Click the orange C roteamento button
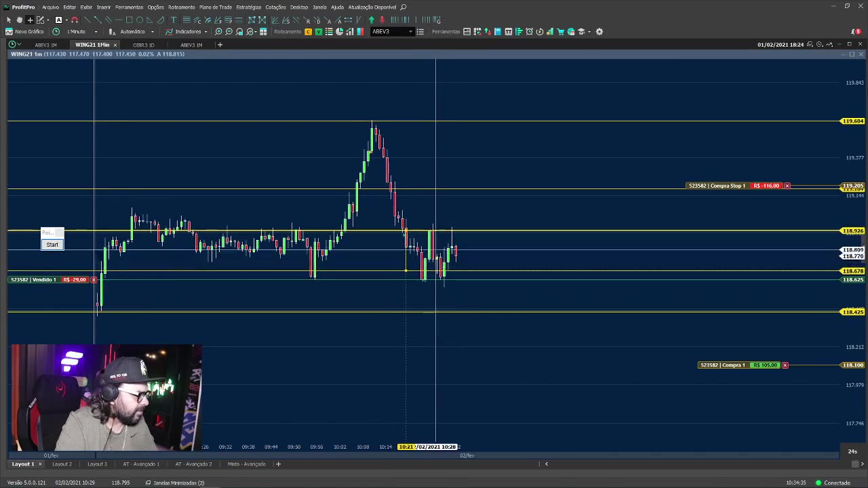Viewport: 868px width, 488px height. 308,32
